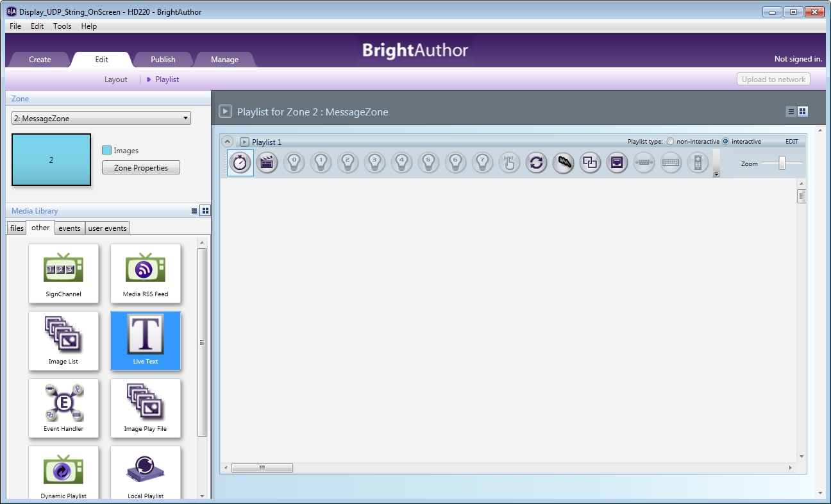The image size is (831, 504).
Task: Pick the GPIO button 7 event icon
Action: (x=483, y=163)
